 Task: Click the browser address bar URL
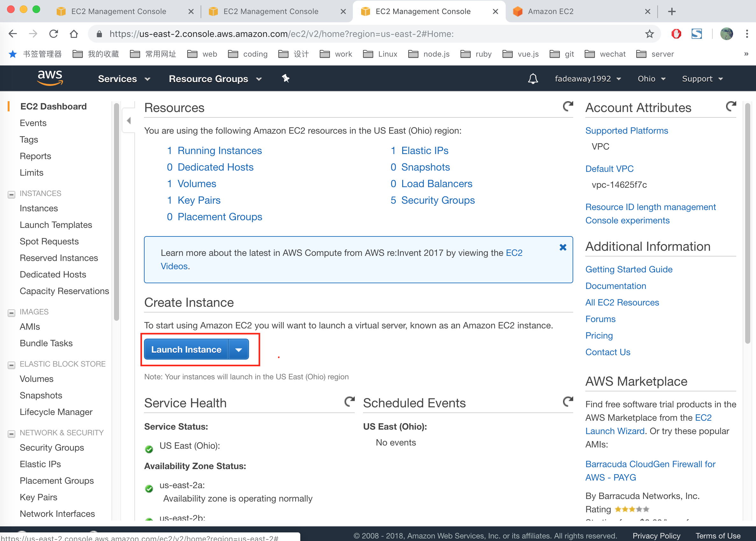tap(281, 34)
